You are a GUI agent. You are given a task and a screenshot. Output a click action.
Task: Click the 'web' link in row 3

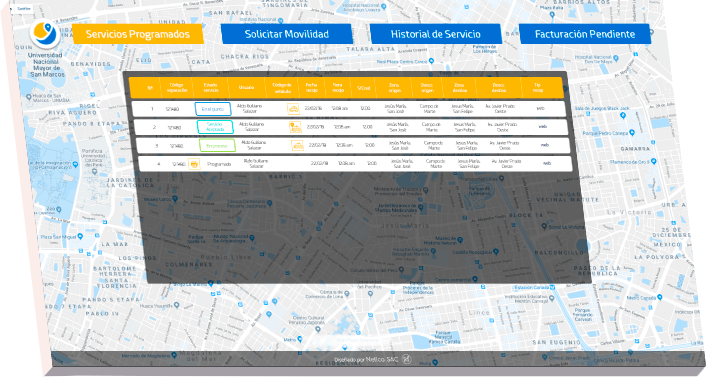[x=545, y=145]
